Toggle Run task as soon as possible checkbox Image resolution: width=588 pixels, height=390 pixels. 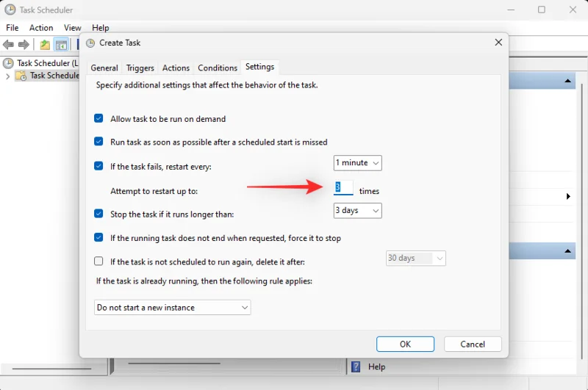(x=98, y=142)
